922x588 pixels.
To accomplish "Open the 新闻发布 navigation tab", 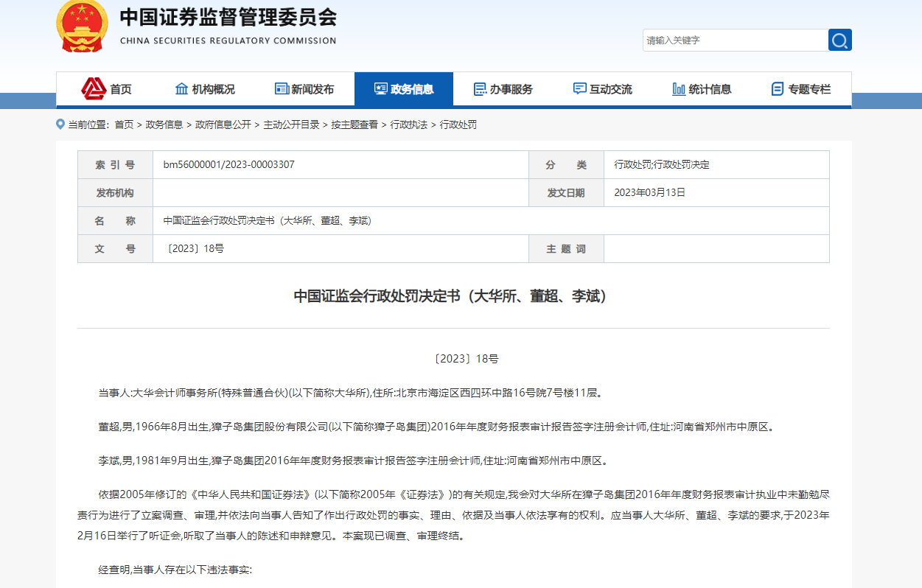I will pos(304,89).
